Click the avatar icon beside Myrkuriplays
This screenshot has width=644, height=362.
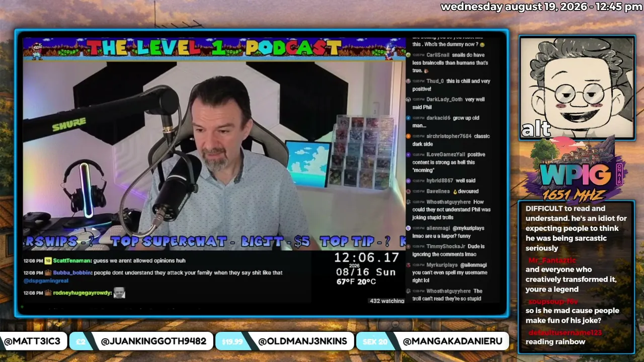[408, 265]
